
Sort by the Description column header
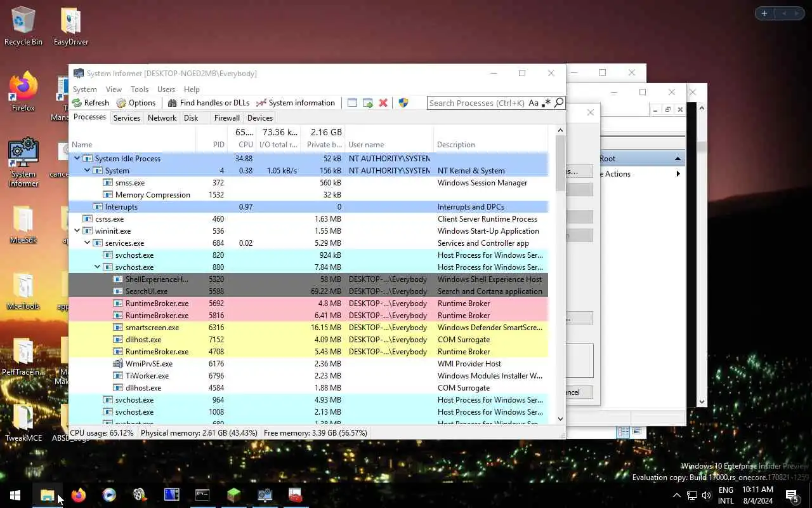tap(490, 138)
